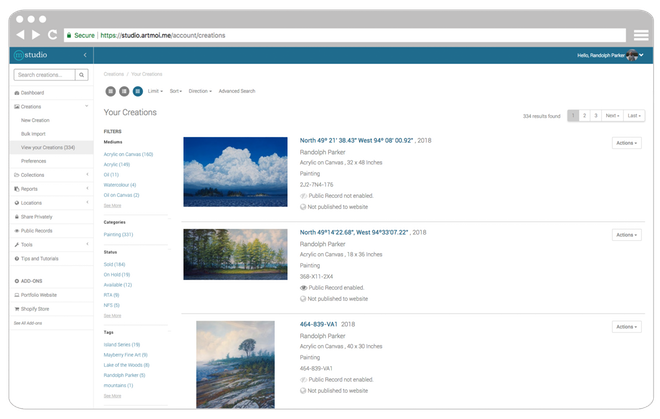Click See All Add-ons link
The image size is (660, 419).
click(28, 323)
